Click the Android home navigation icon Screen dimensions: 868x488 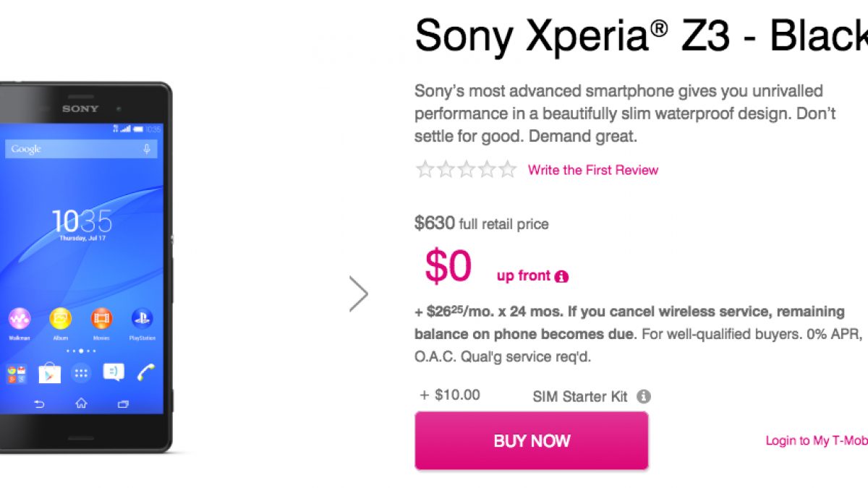coord(81,403)
